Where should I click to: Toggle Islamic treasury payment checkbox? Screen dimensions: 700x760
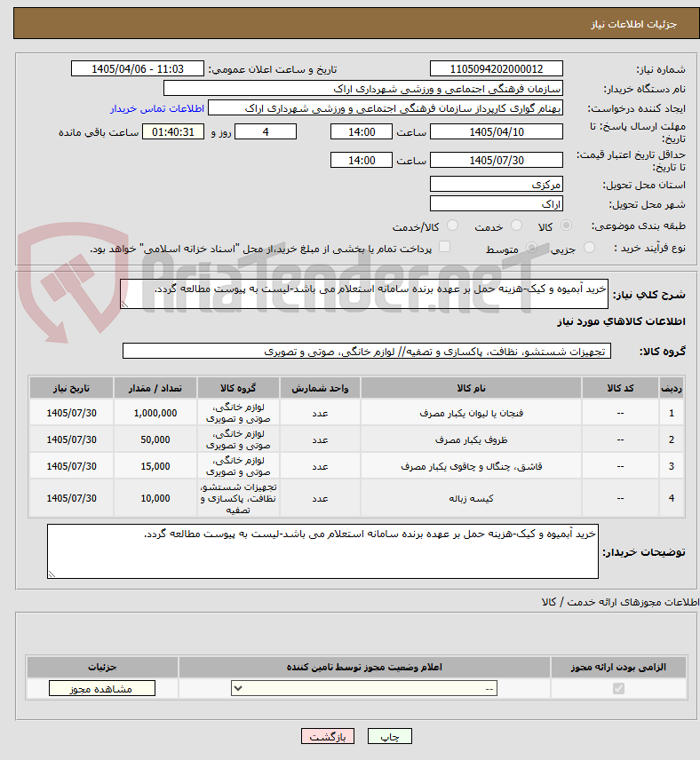pyautogui.click(x=444, y=247)
